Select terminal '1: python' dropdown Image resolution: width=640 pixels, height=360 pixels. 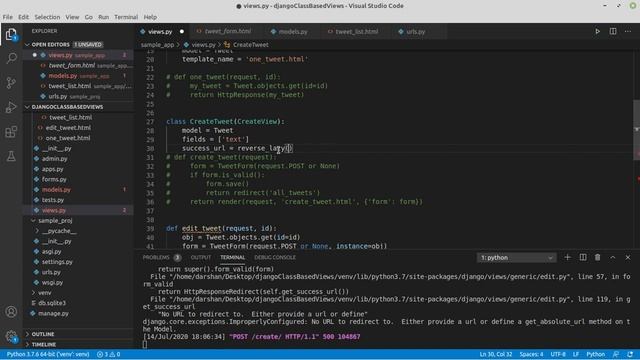point(516,258)
